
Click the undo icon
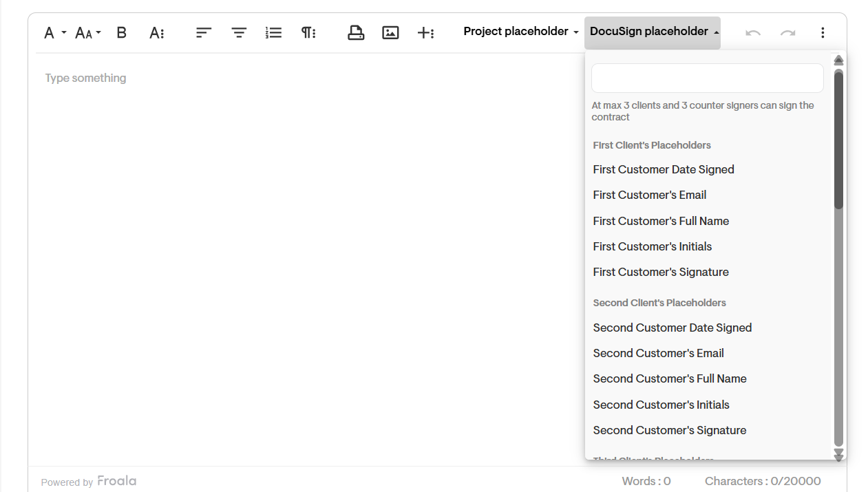[753, 32]
